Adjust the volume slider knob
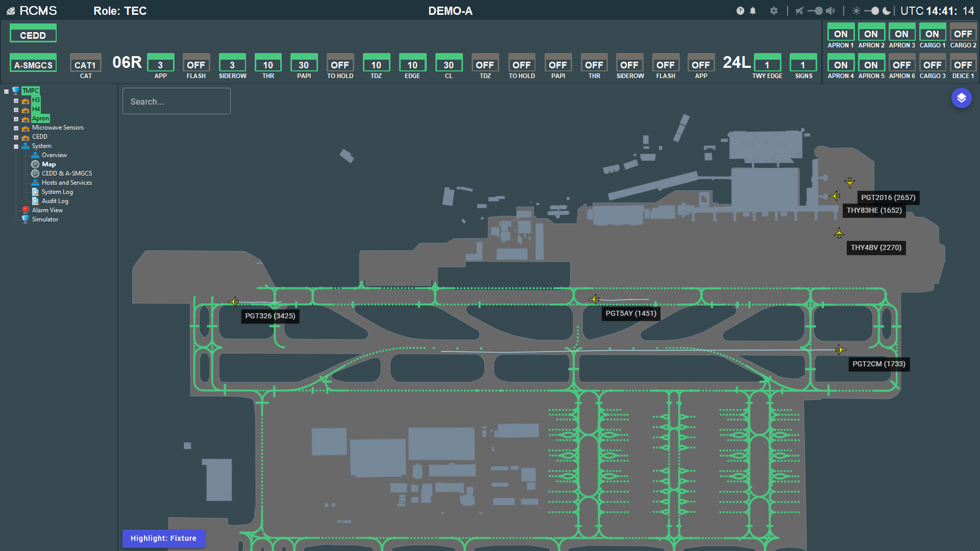The height and width of the screenshot is (551, 980). [x=819, y=11]
